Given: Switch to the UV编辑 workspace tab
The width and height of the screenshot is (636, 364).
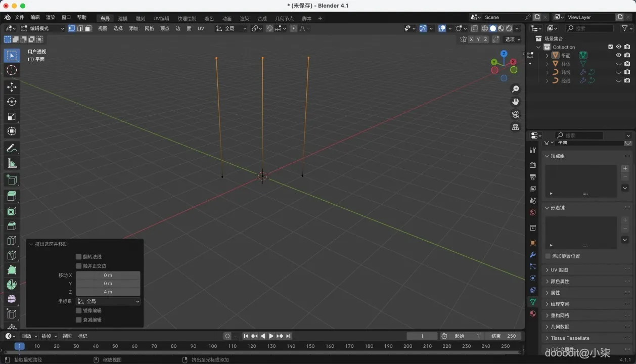Looking at the screenshot, I should click(x=161, y=19).
